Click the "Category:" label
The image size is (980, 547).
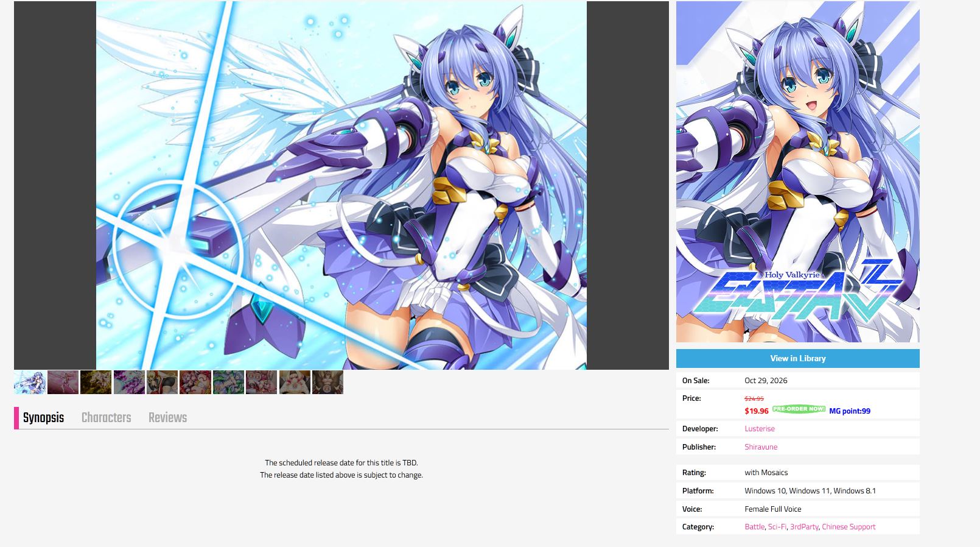pos(698,526)
